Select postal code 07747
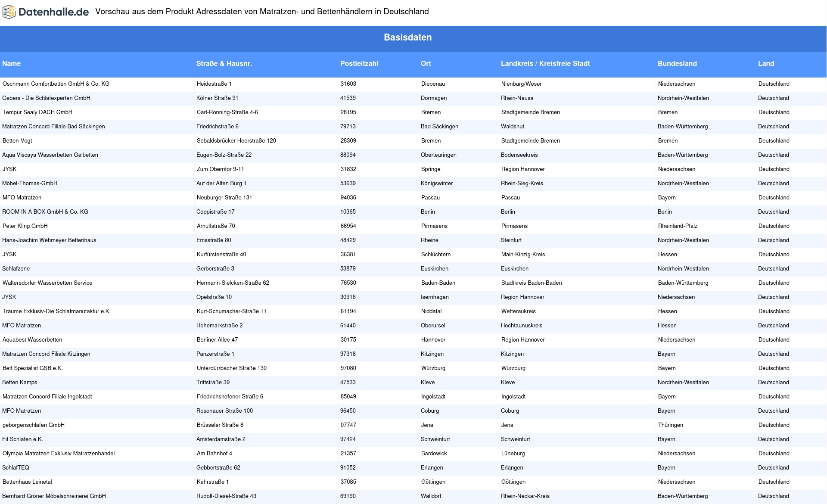This screenshot has height=504, width=827. point(348,425)
